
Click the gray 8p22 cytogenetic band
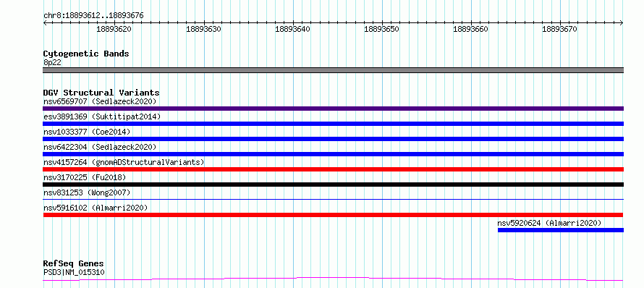(x=333, y=70)
